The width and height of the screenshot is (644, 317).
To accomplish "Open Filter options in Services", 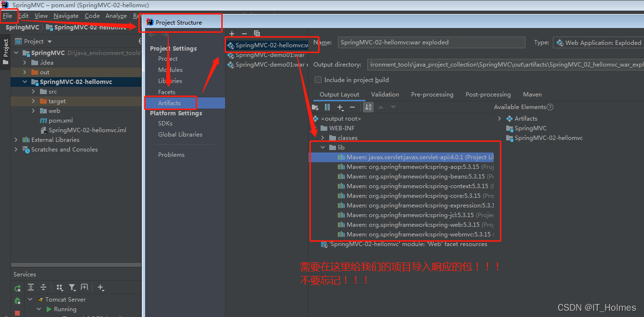I will click(72, 287).
